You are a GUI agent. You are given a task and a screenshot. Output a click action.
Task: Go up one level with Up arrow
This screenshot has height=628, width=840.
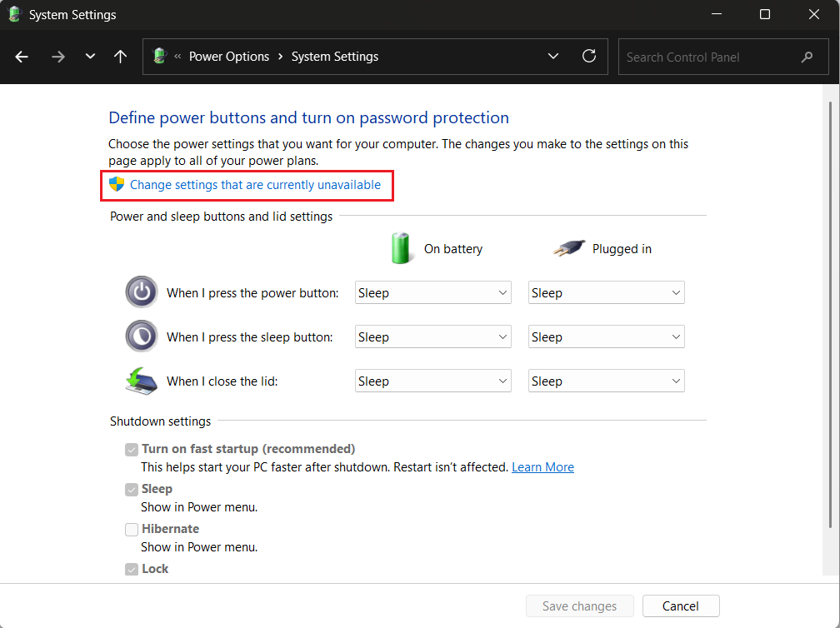pos(121,57)
